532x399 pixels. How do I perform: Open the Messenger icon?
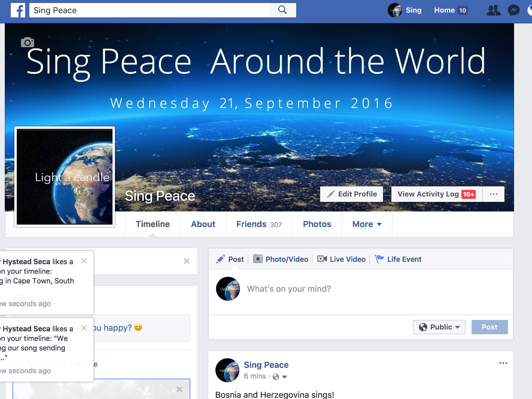[x=514, y=10]
